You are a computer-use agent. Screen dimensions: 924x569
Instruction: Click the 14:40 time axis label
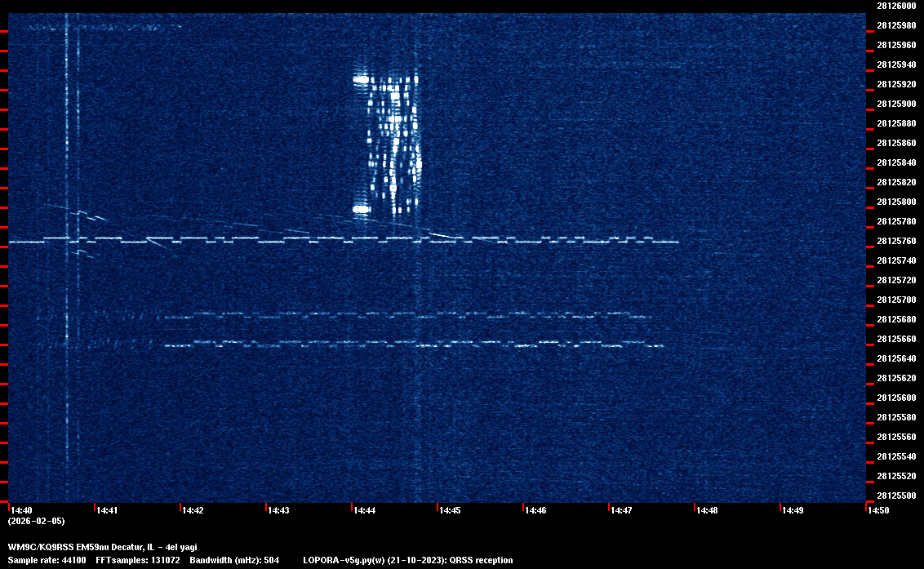pos(22,510)
